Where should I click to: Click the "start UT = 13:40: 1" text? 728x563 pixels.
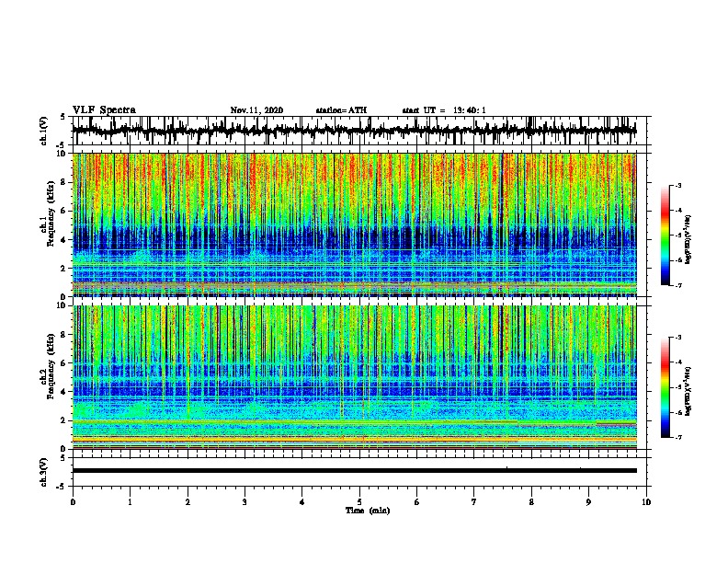click(444, 110)
